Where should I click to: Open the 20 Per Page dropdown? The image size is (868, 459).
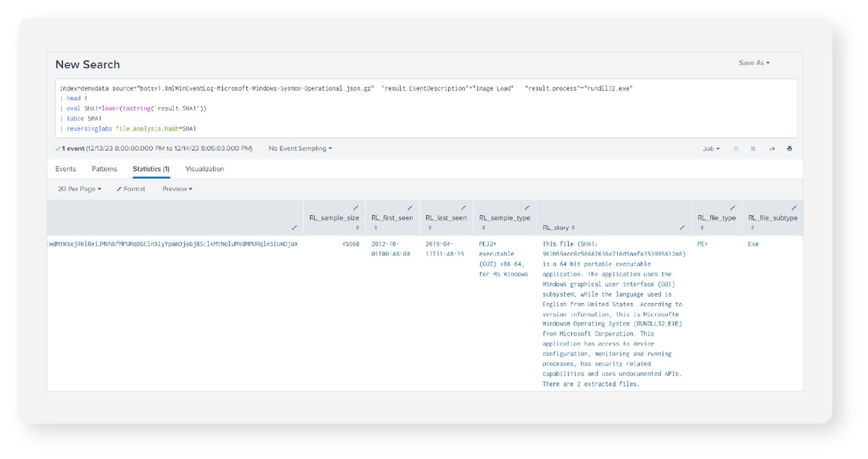pos(79,189)
